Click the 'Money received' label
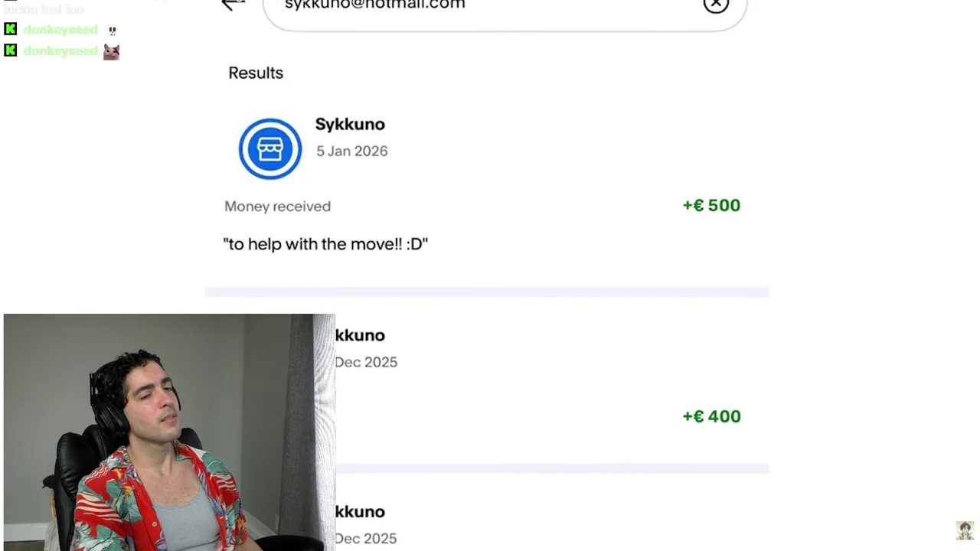This screenshot has width=980, height=551. coord(277,207)
